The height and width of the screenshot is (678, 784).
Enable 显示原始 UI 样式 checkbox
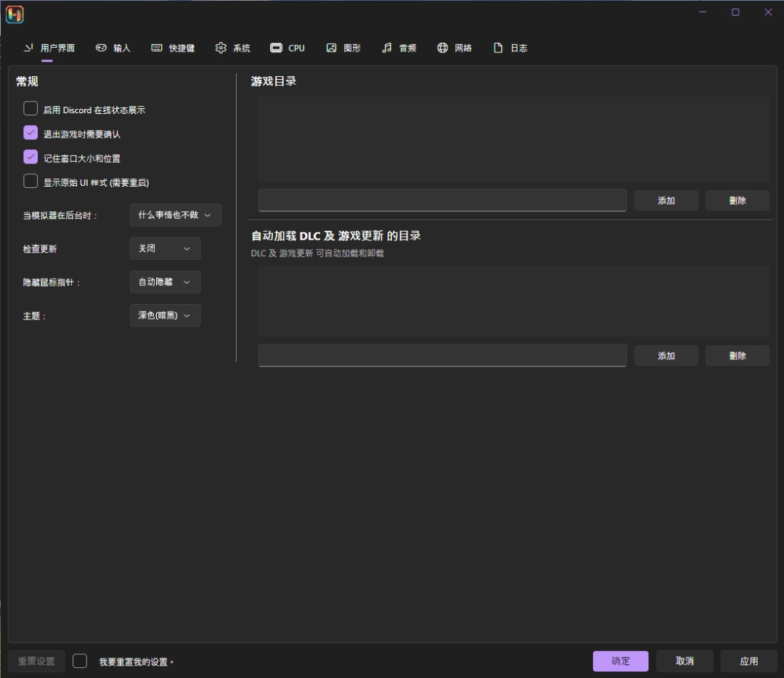pyautogui.click(x=30, y=181)
